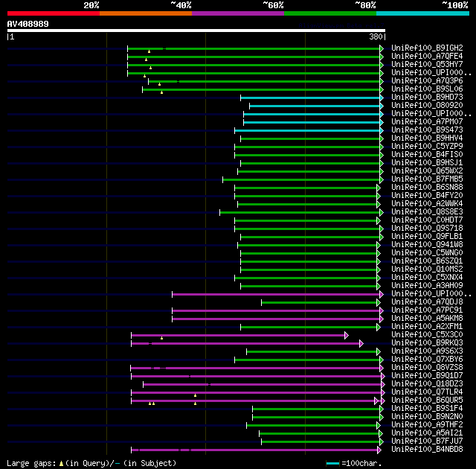Select the A3AH09 green alignment bar

[x=309, y=286]
